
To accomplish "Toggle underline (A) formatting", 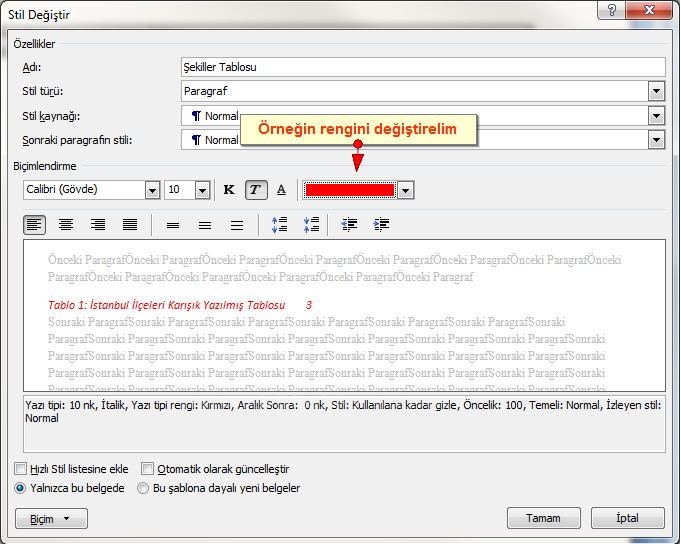I will point(281,190).
